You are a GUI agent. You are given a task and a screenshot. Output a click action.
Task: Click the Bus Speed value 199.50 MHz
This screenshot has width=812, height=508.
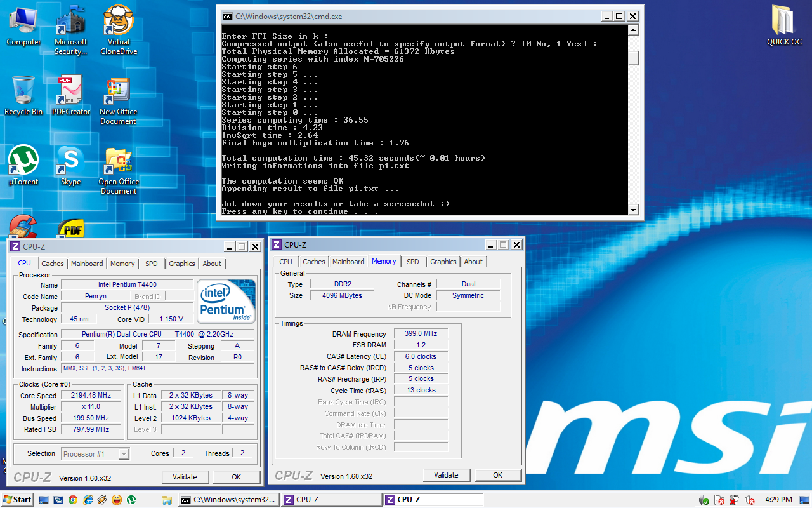point(92,418)
